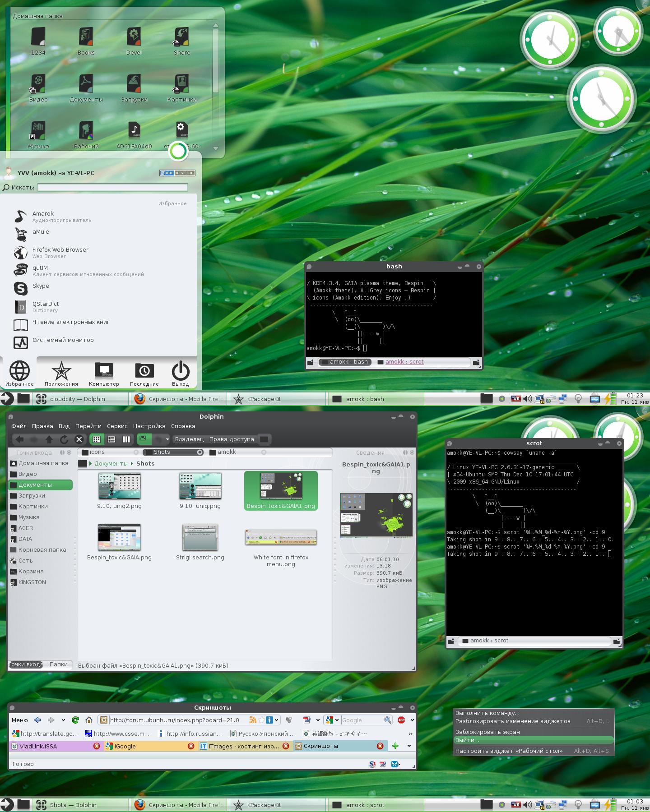This screenshot has height=812, width=650.
Task: Click the Искать search field in Kickoff
Action: pos(112,187)
